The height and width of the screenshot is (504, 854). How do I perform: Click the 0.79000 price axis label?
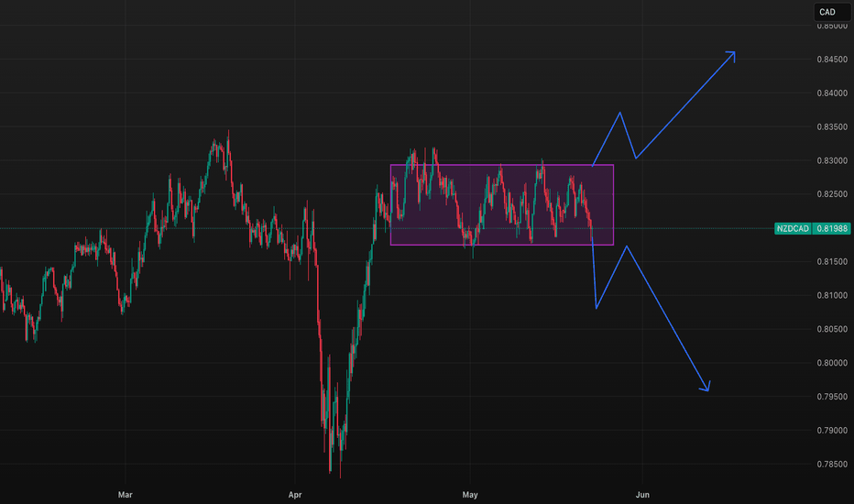832,431
